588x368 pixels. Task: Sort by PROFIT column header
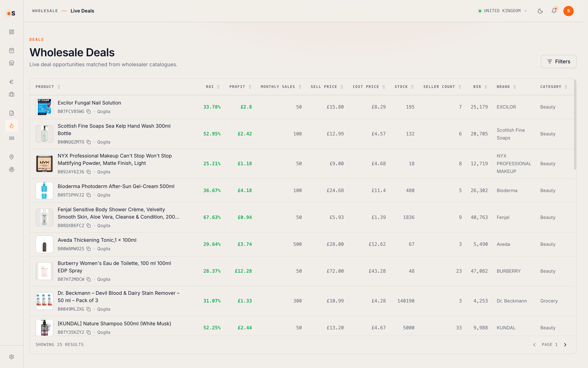click(x=237, y=87)
